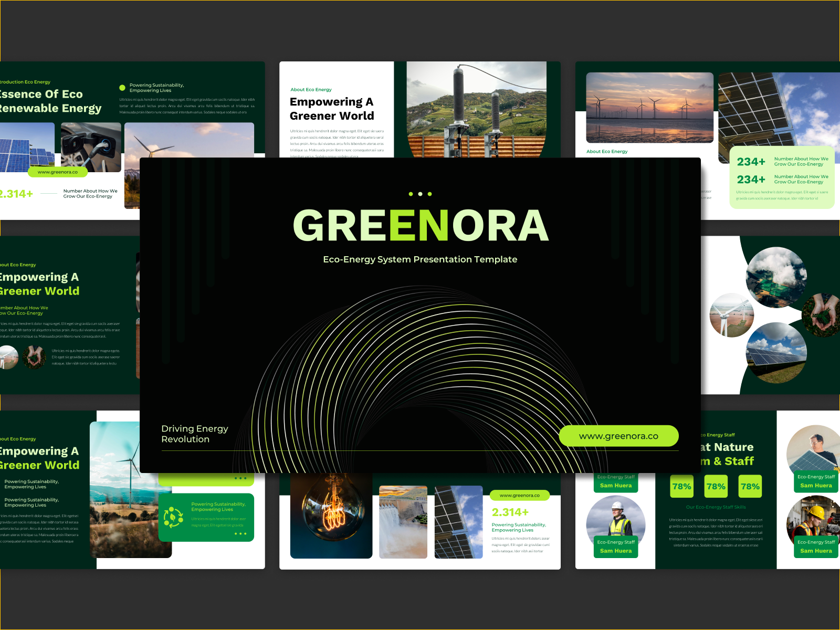Click the "Eco-Energy System Presentation Template" subtitle
Viewport: 840px width, 630px height.
pyautogui.click(x=420, y=259)
